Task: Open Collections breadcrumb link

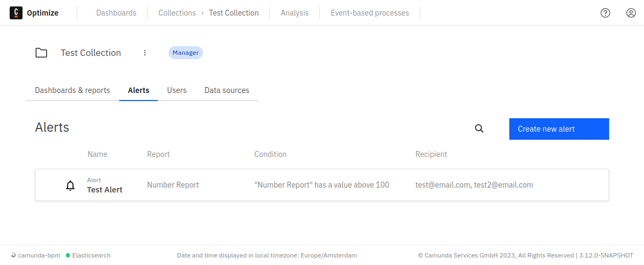Action: tap(177, 13)
